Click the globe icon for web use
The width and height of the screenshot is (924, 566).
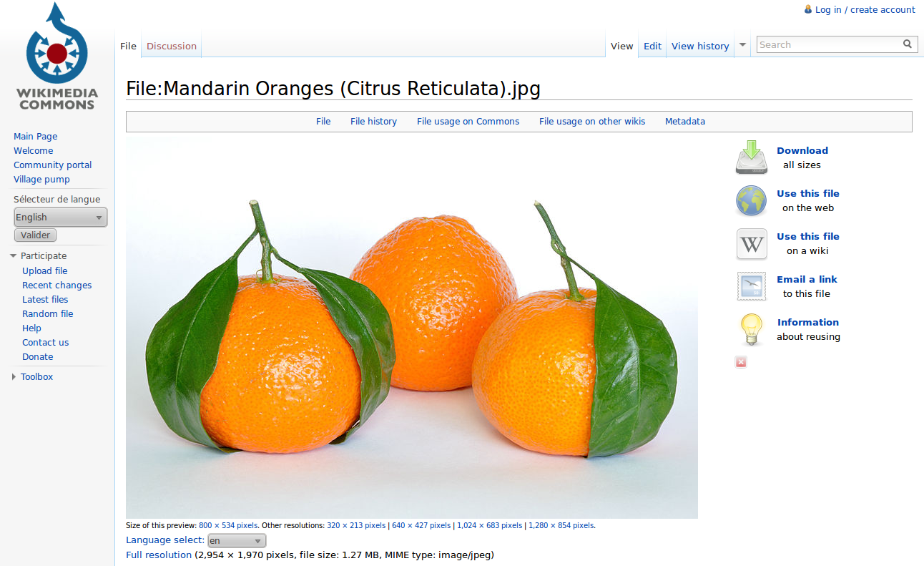click(x=751, y=200)
